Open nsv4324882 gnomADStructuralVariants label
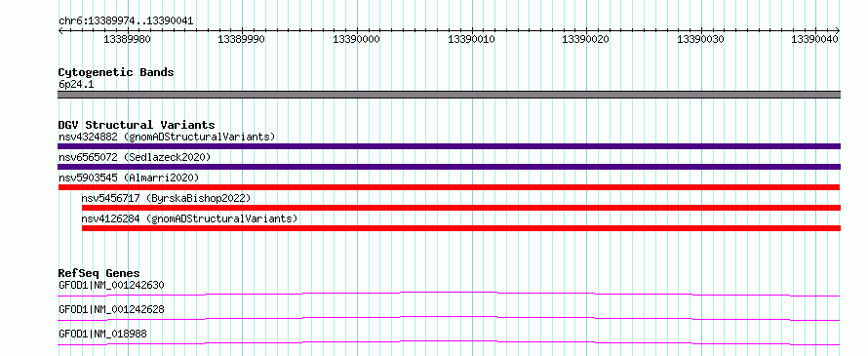Screen dimensions: 868x356 pos(167,137)
